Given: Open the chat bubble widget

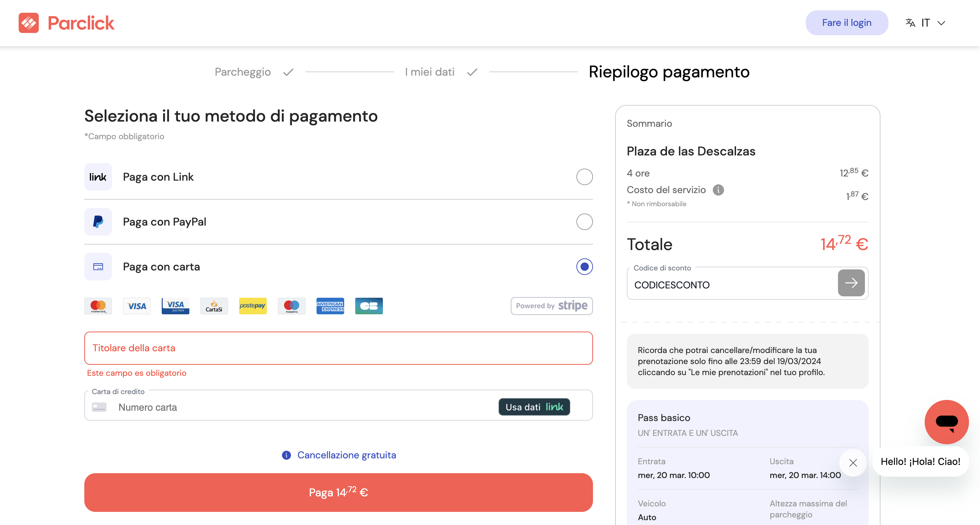Looking at the screenshot, I should point(946,422).
